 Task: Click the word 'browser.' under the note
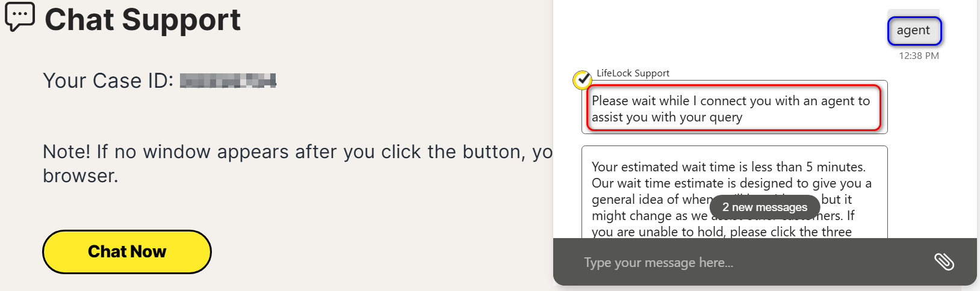coord(81,176)
